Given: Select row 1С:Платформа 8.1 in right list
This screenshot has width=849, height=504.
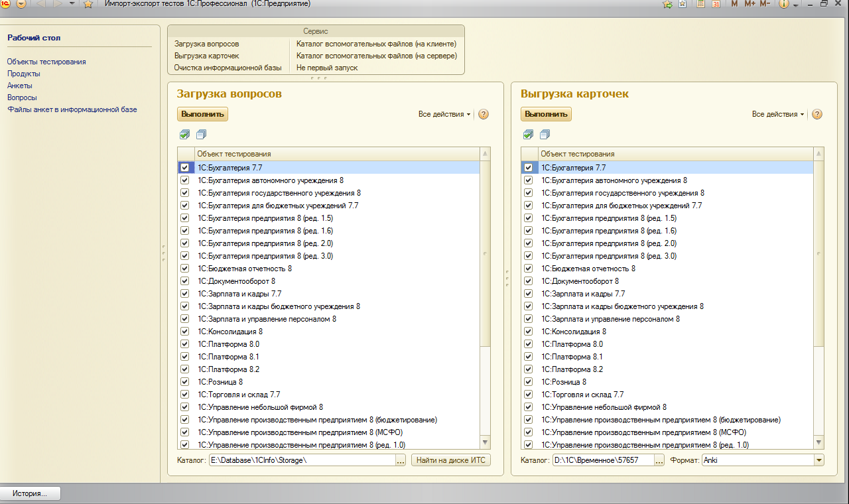Looking at the screenshot, I should (x=667, y=357).
